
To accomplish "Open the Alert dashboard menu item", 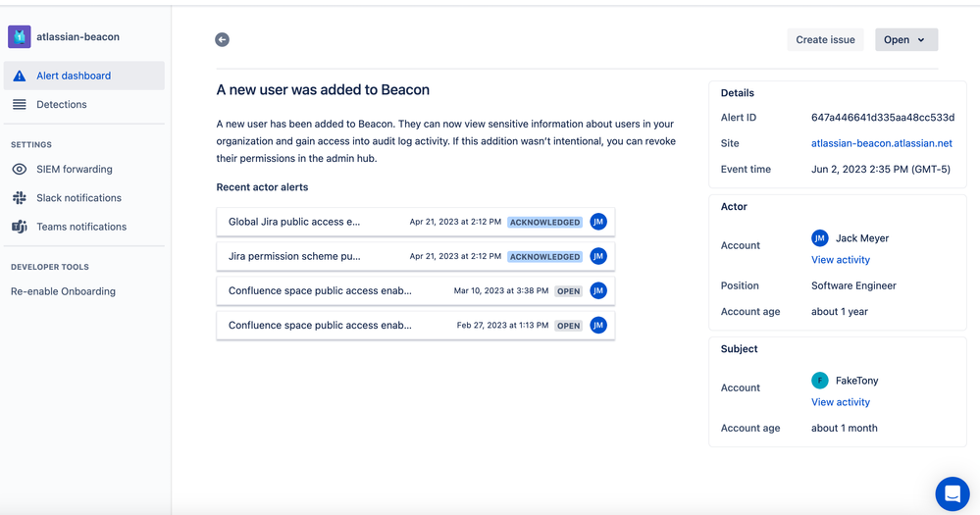I will (83, 76).
